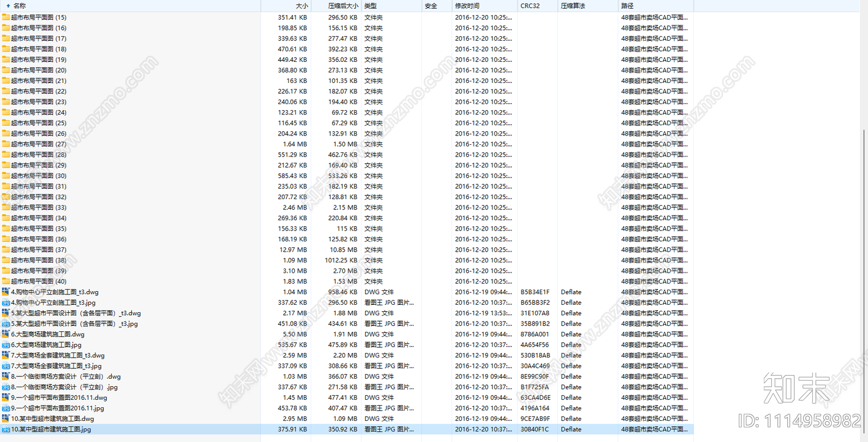This screenshot has height=442, width=868.
Task: Click the 压缩算法 column header
Action: [588, 6]
